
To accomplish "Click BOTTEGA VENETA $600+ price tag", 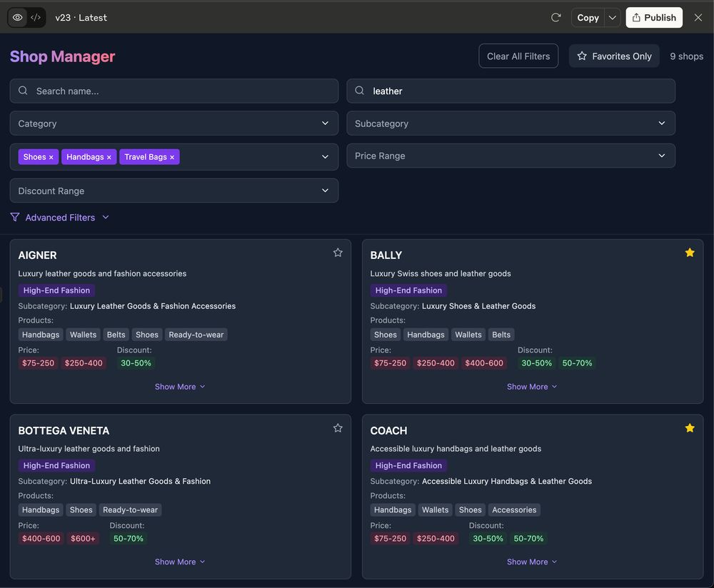I will point(83,538).
